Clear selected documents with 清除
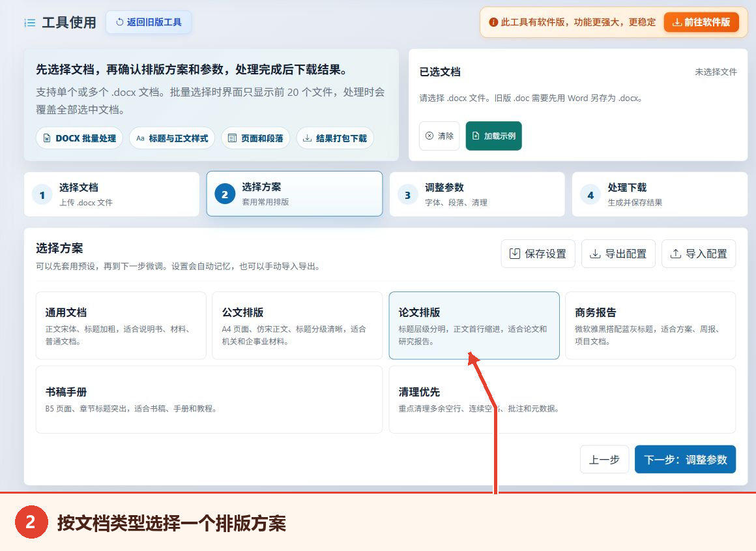The image size is (756, 551). pyautogui.click(x=439, y=136)
